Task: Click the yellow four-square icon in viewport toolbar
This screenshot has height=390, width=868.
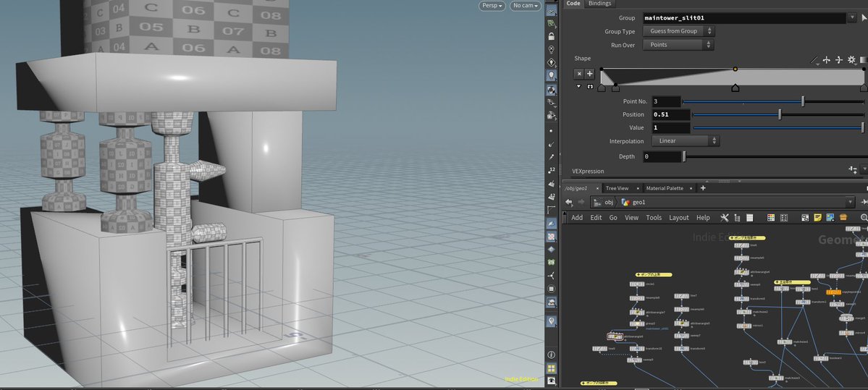Action: click(x=551, y=368)
